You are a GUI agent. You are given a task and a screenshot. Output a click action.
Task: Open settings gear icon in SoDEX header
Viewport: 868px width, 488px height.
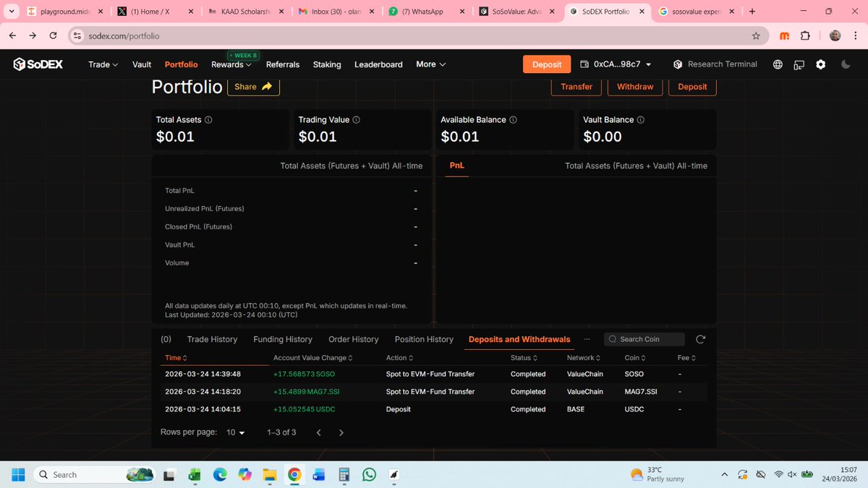820,64
